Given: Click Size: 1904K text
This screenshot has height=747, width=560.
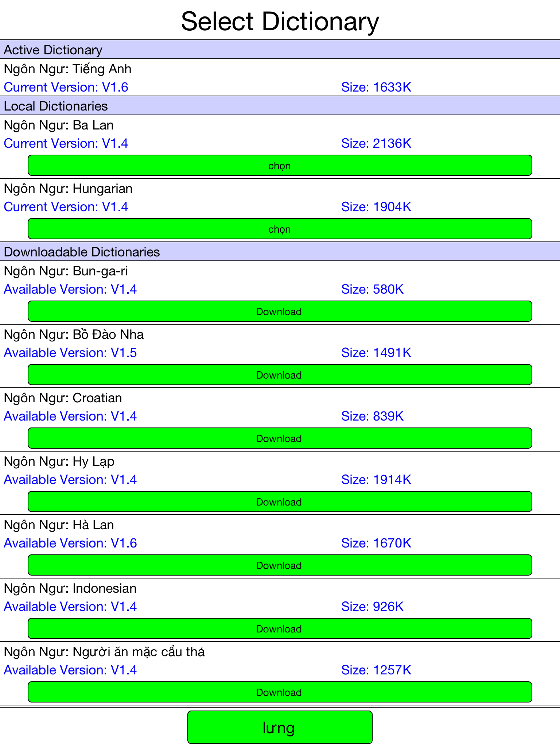Looking at the screenshot, I should click(376, 207).
